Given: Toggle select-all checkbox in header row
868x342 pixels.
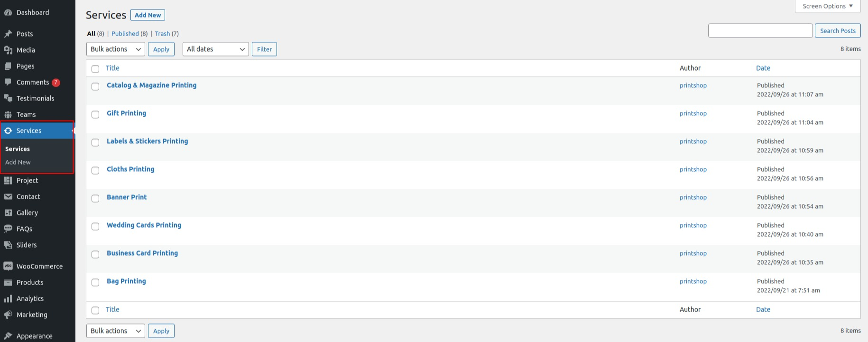Looking at the screenshot, I should pyautogui.click(x=95, y=69).
